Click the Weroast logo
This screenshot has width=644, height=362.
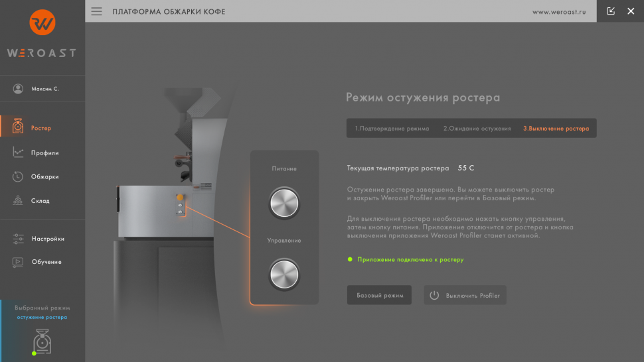(x=42, y=22)
